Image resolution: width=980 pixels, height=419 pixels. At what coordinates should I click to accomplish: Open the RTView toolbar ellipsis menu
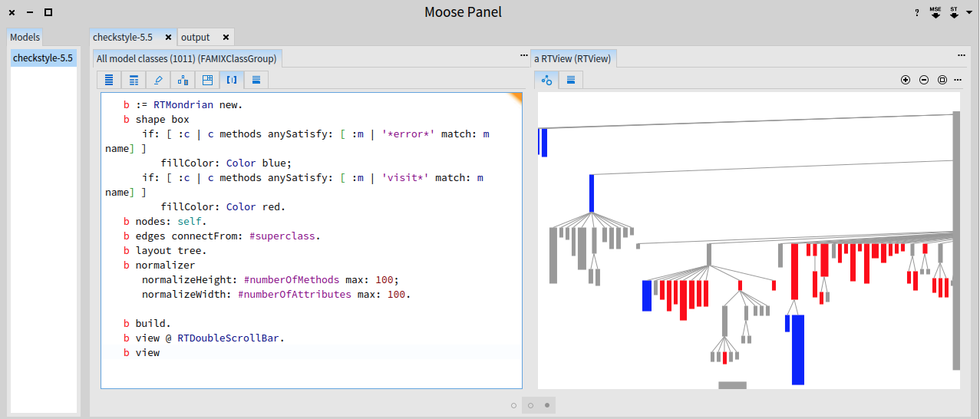point(957,80)
